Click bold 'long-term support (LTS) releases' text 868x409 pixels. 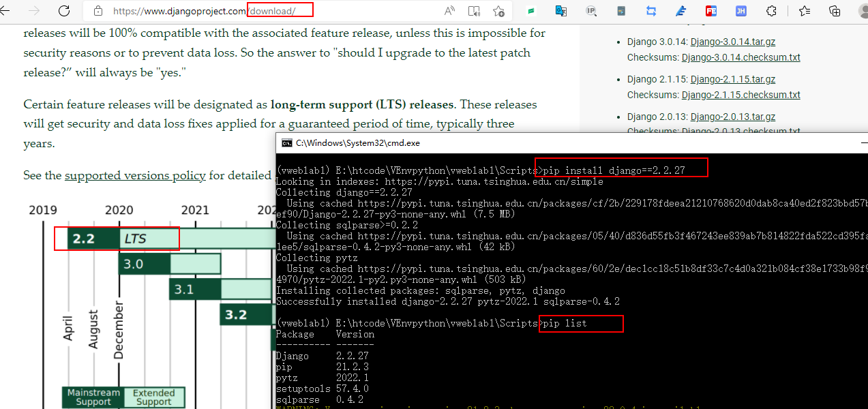361,105
